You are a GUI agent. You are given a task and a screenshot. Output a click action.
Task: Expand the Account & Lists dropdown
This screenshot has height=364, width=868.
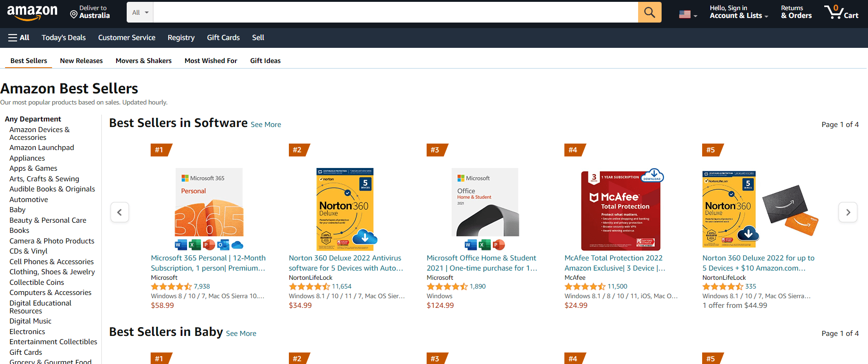pos(738,12)
